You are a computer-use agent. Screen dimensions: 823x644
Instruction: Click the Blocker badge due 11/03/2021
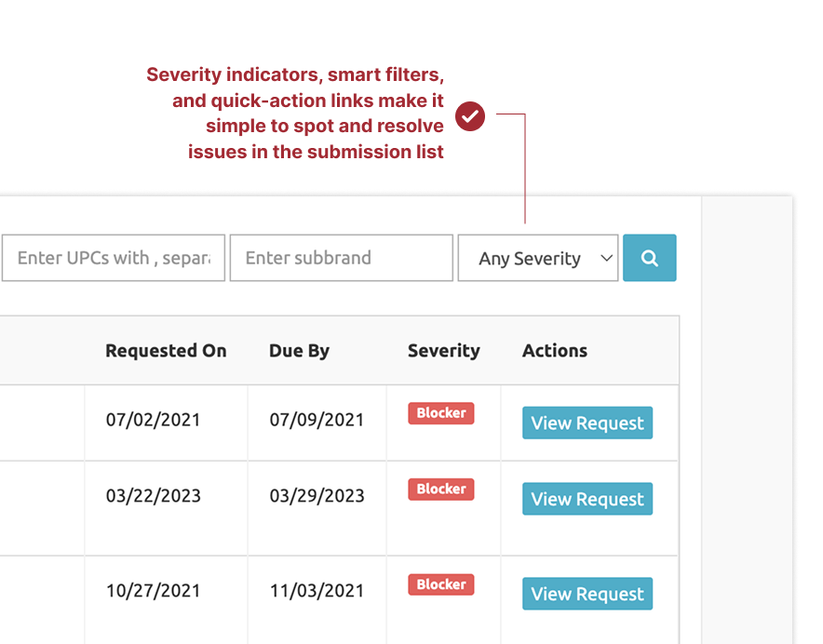pos(440,584)
